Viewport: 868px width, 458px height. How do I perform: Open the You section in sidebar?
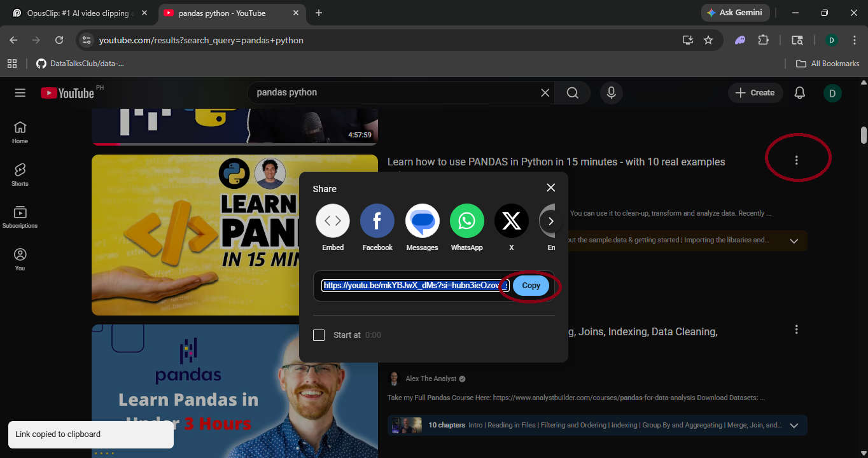click(x=20, y=260)
